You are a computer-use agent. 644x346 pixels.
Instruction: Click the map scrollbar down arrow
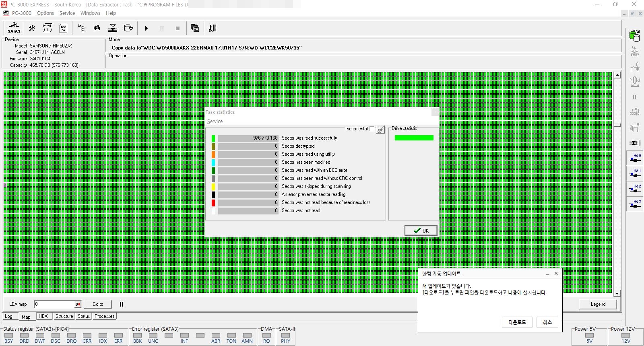tap(617, 294)
